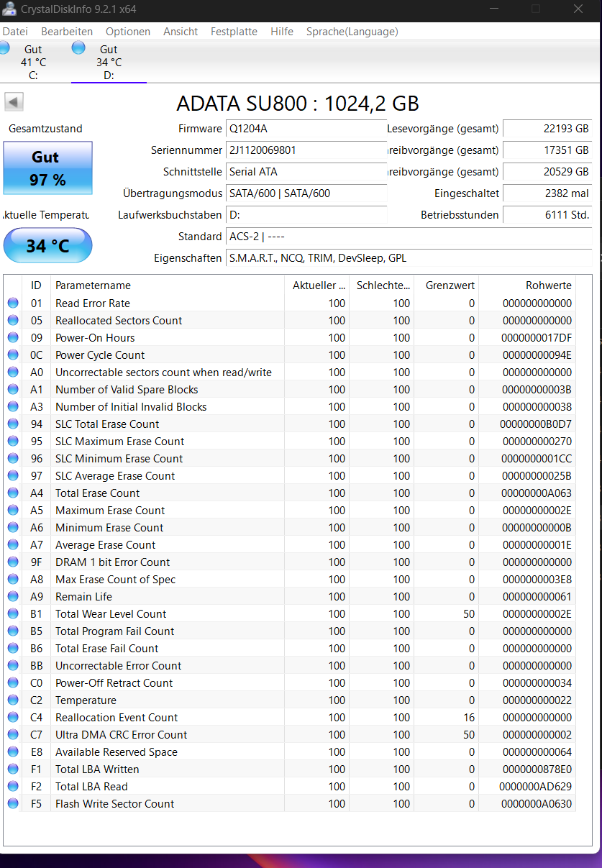Select the Number of Initial Invalid Blocks row
The height and width of the screenshot is (868, 602).
[x=290, y=407]
